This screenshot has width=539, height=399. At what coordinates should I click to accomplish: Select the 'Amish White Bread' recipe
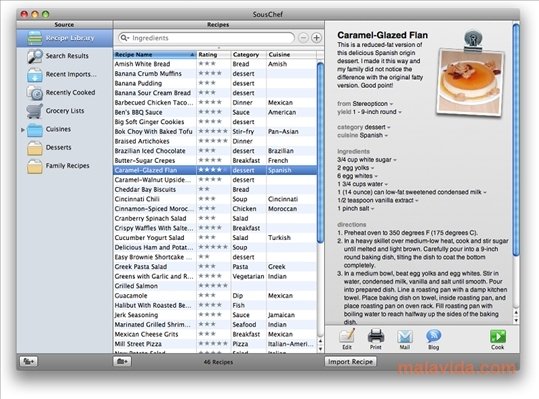pos(142,64)
